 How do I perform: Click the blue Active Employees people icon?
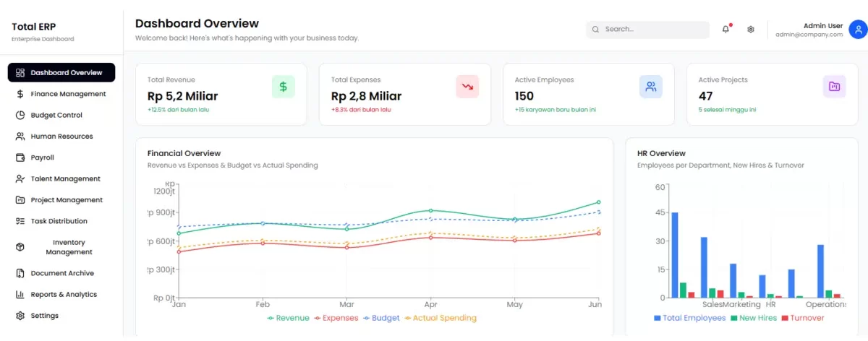[x=651, y=87]
